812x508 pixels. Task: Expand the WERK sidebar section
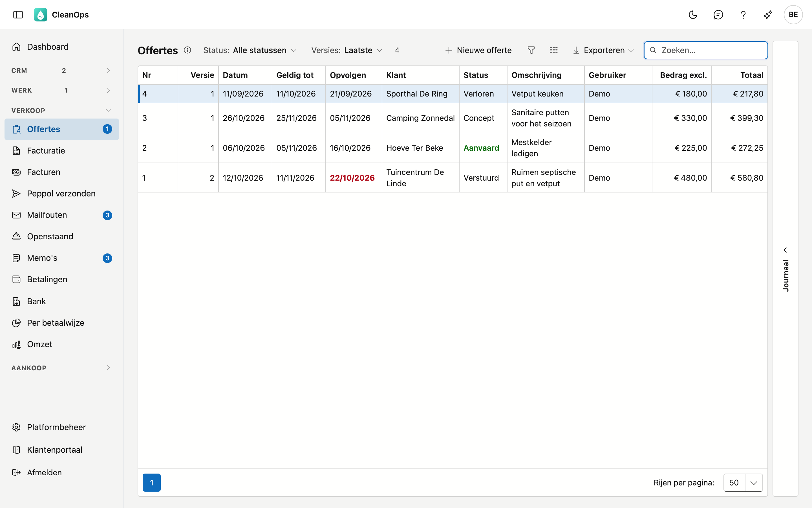tap(62, 90)
